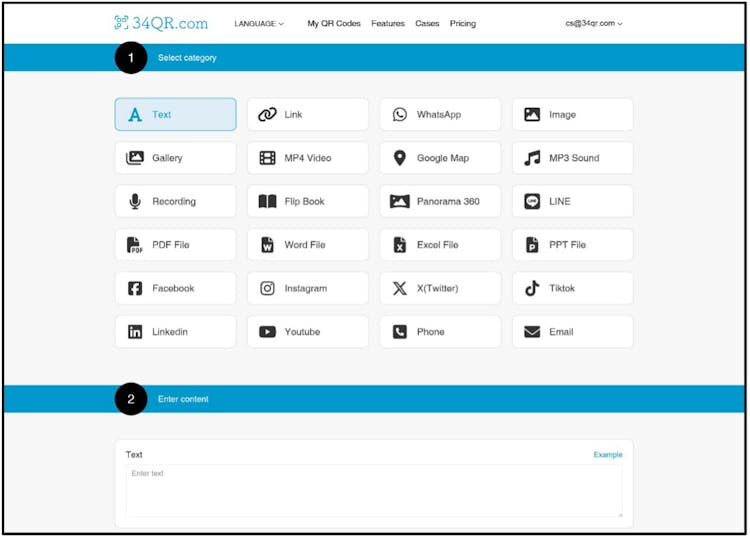Pick the Recording microphone icon
Image resolution: width=750 pixels, height=537 pixels.
pos(135,201)
